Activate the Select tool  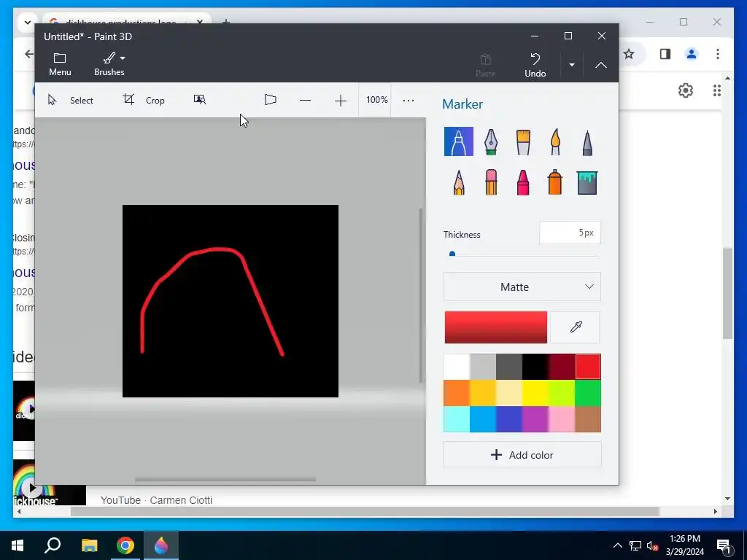[x=71, y=100]
